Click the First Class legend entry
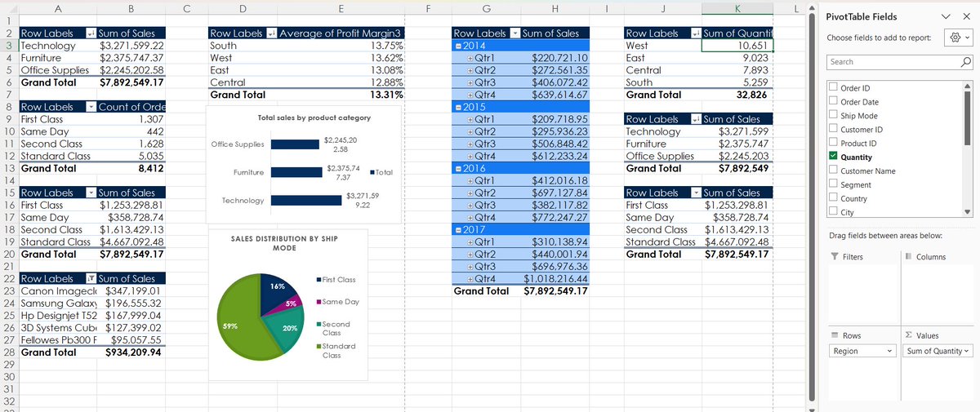The width and height of the screenshot is (980, 412). point(335,280)
